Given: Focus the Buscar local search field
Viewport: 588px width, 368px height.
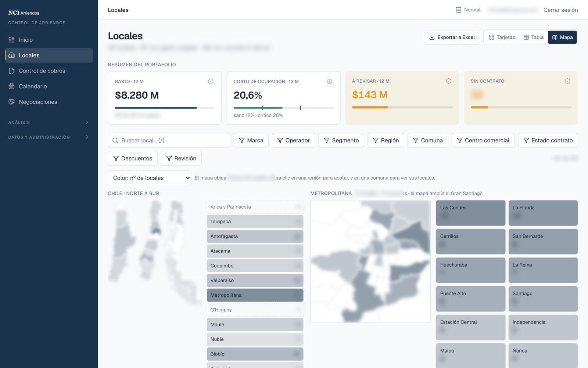Looking at the screenshot, I should [169, 140].
